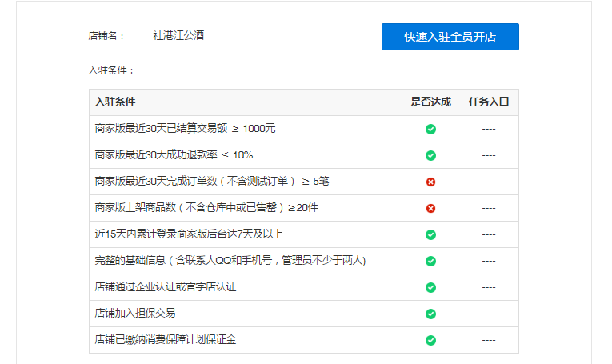This screenshot has width=612, height=364.
Task: Click green check icon for 累计登录商家版后台 row
Action: 430,234
